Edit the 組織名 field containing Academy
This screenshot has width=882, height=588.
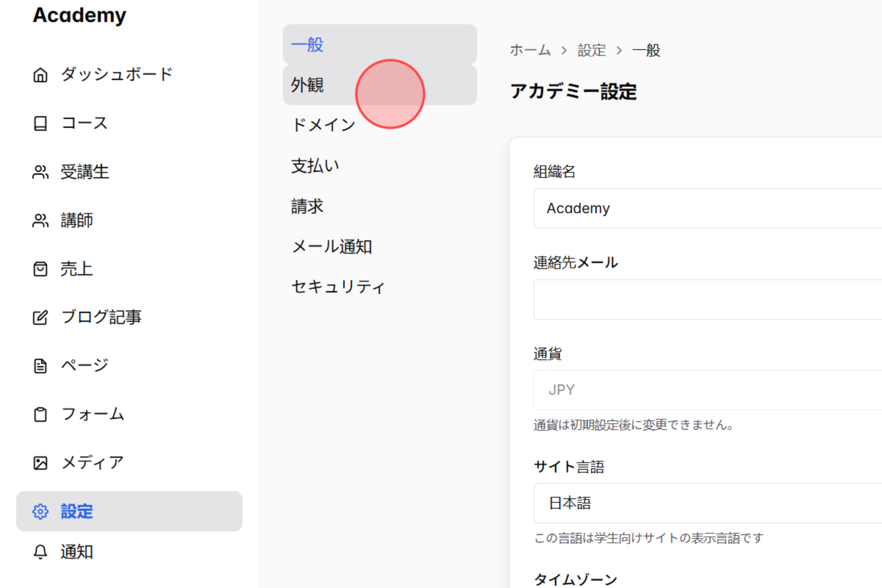point(705,208)
